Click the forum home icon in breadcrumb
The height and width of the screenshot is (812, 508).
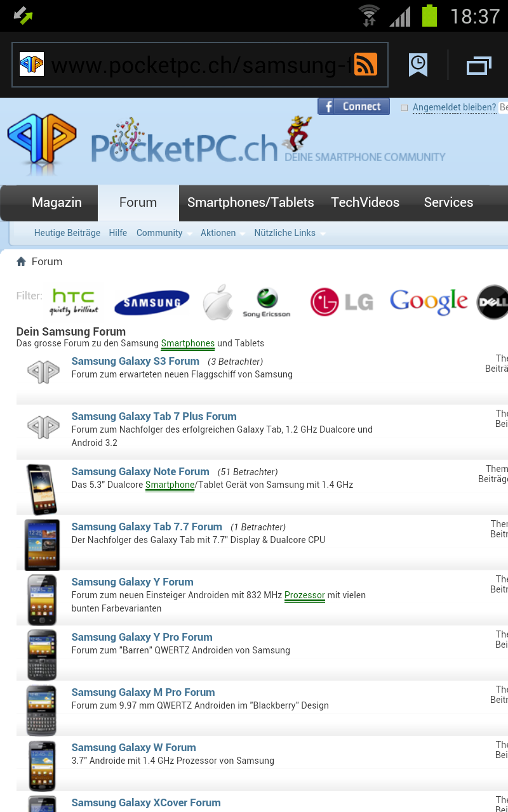click(21, 261)
